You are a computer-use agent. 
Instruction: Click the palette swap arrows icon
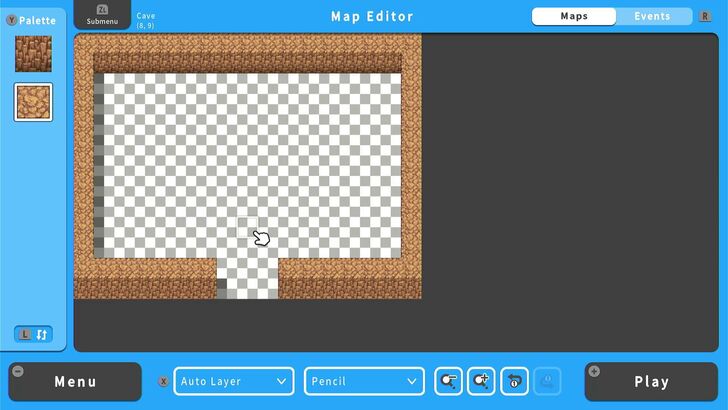tap(41, 334)
